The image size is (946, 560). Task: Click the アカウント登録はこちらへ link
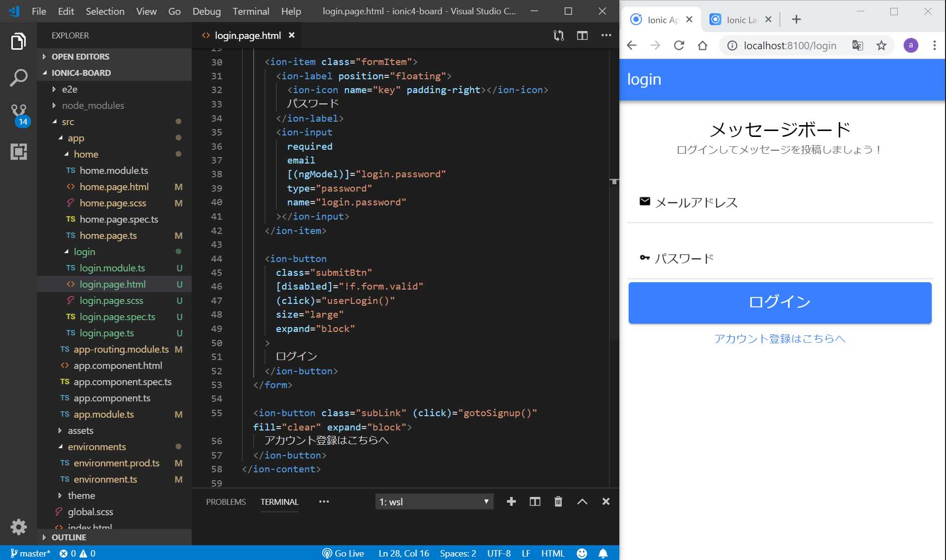pyautogui.click(x=779, y=338)
